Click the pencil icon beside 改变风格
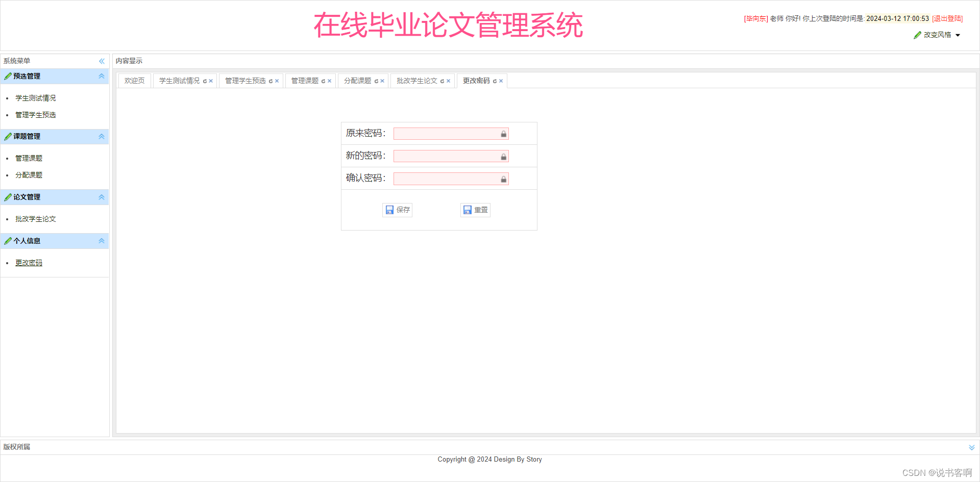Screen dimensions: 980x482 tap(917, 35)
